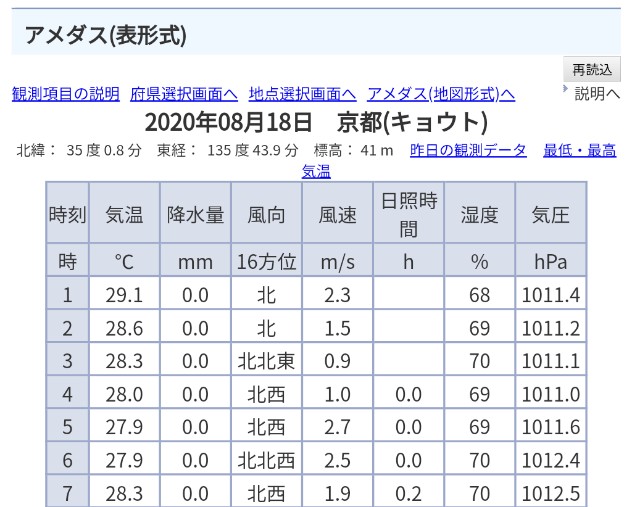This screenshot has width=640, height=507.
Task: Click pressure value 1011.1
Action: (551, 360)
